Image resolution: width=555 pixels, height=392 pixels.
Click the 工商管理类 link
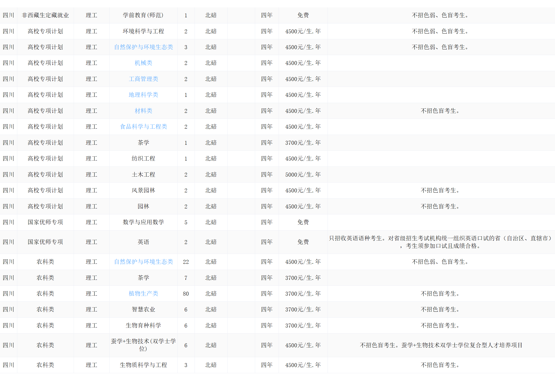click(143, 79)
